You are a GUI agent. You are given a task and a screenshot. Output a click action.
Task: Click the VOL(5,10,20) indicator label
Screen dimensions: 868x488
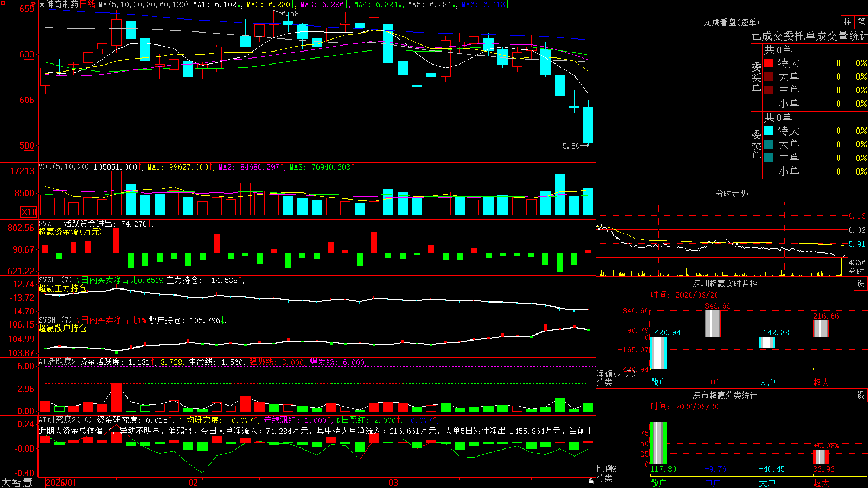coord(63,167)
